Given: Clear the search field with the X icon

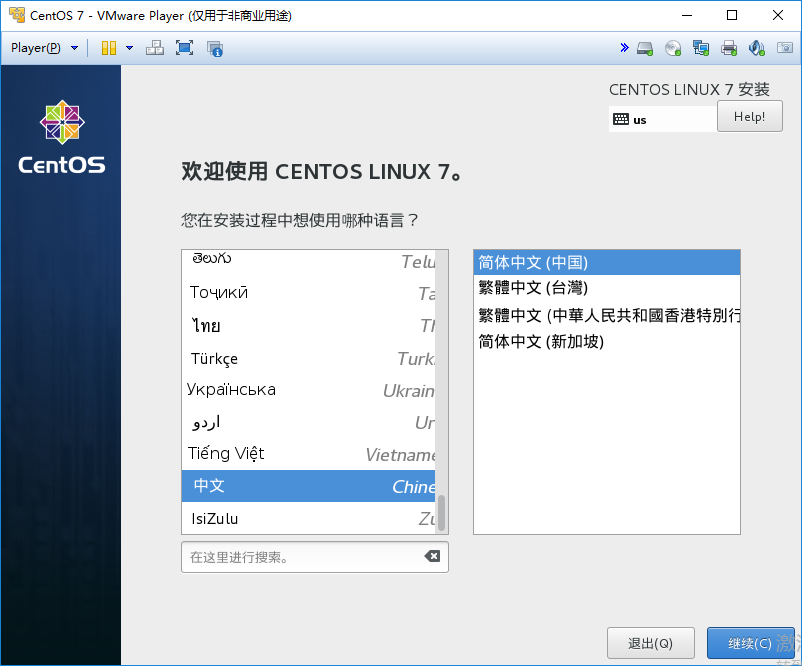Looking at the screenshot, I should click(432, 556).
